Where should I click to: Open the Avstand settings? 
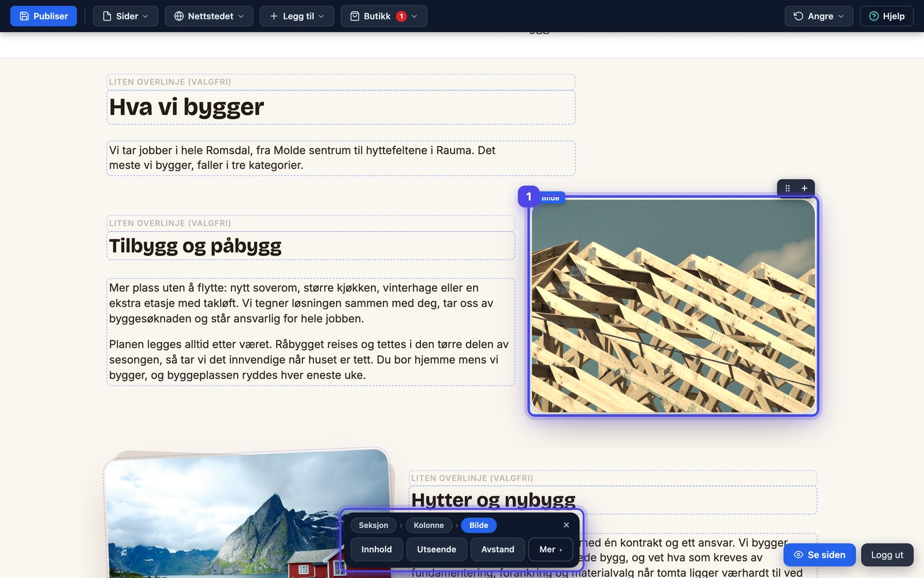[498, 550]
